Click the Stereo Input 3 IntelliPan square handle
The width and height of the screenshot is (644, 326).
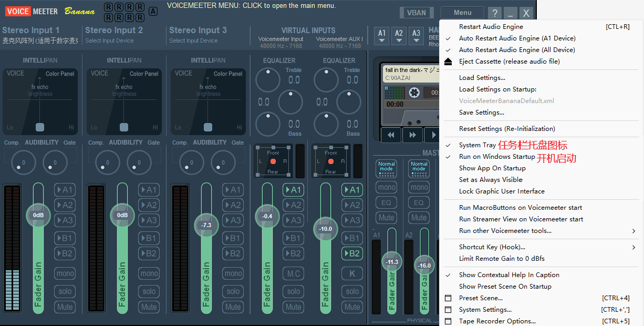208,127
